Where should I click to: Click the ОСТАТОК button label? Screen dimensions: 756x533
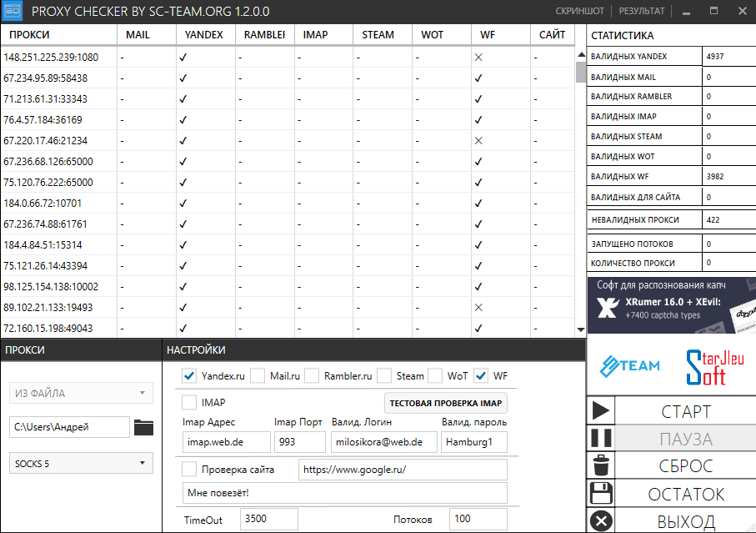686,495
